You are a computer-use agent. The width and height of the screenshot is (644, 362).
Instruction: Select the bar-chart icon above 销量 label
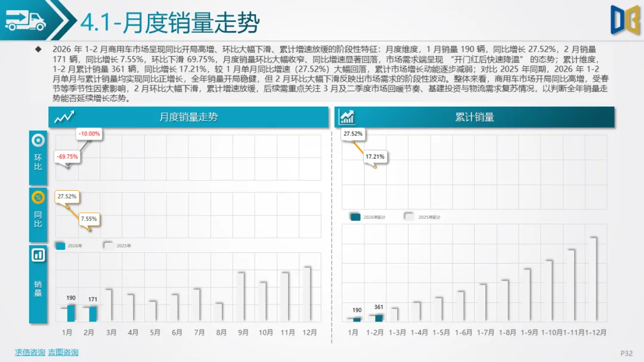[x=37, y=255]
